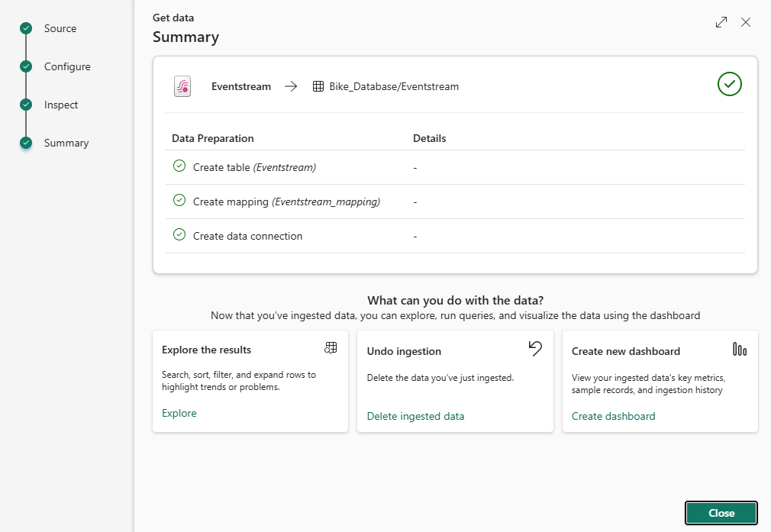
Task: Click the Create new dashboard chart icon
Action: pos(739,350)
